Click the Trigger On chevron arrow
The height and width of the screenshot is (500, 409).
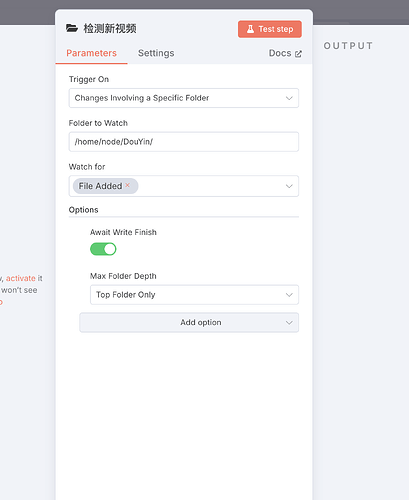click(289, 98)
